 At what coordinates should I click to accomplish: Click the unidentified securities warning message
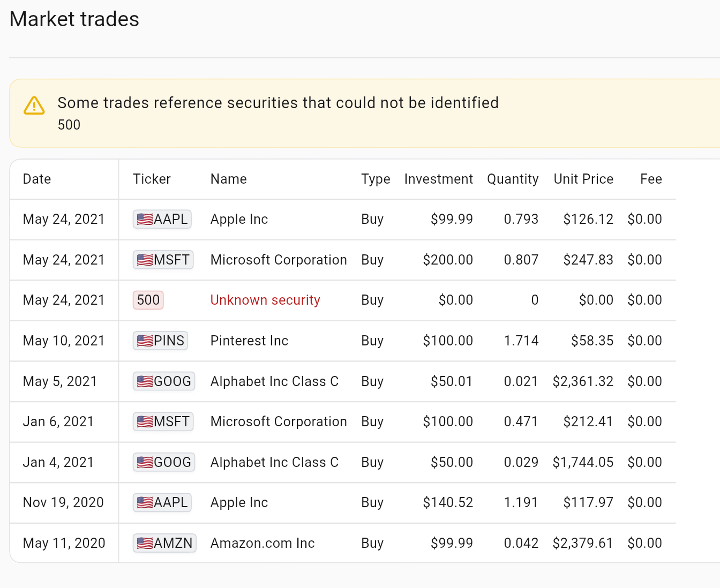pos(278,103)
